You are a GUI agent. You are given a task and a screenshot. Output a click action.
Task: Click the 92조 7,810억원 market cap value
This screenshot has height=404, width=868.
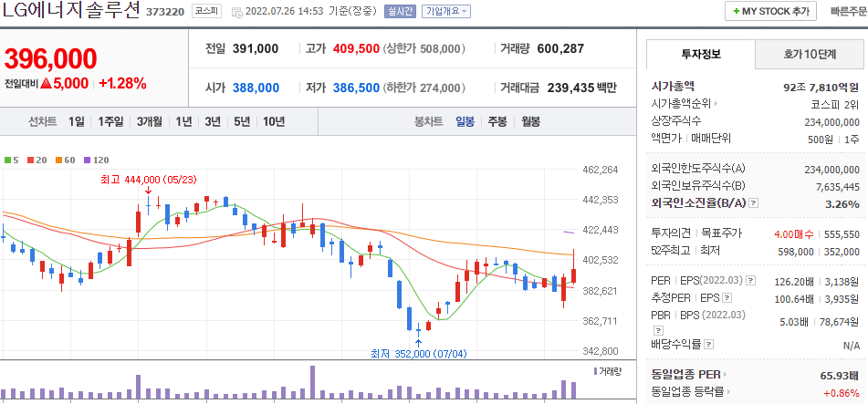[821, 87]
